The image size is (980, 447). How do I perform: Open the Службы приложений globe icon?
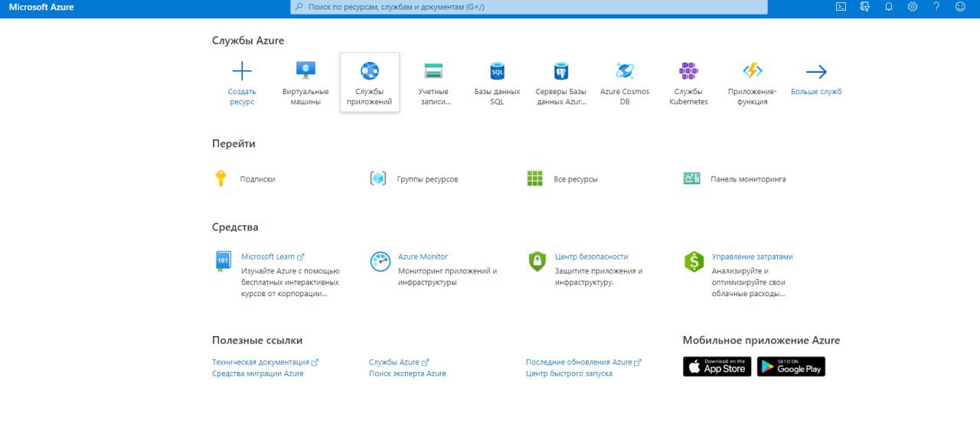click(x=370, y=71)
